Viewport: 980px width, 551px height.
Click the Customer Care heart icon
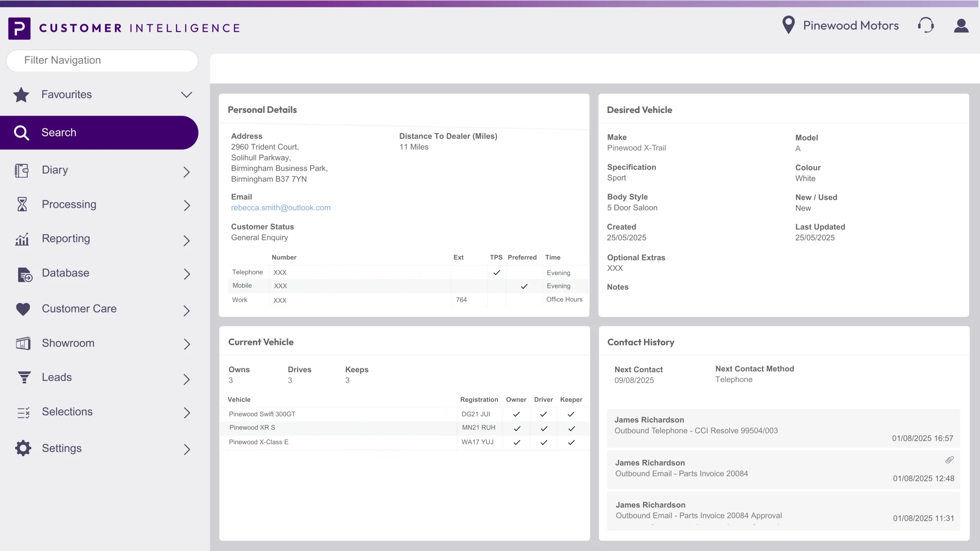23,309
